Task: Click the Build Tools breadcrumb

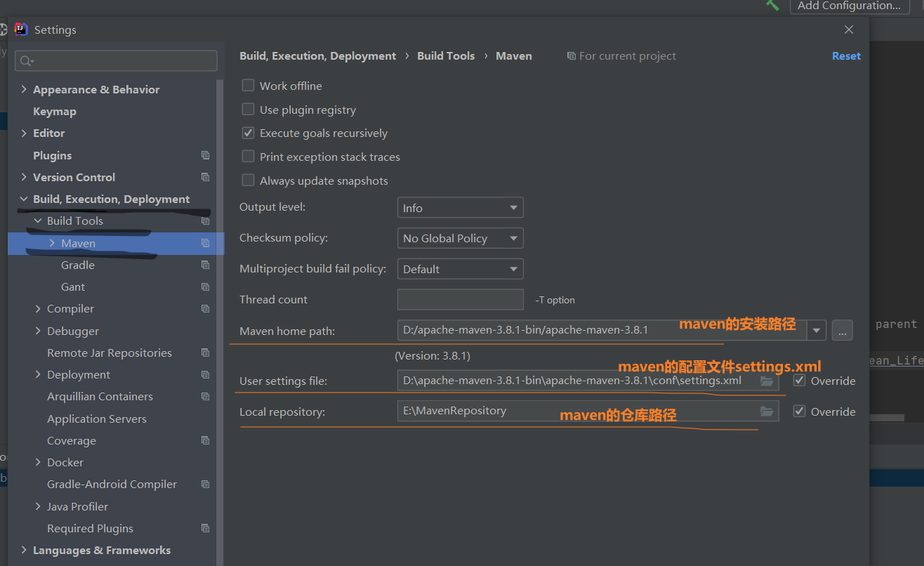Action: (x=446, y=55)
